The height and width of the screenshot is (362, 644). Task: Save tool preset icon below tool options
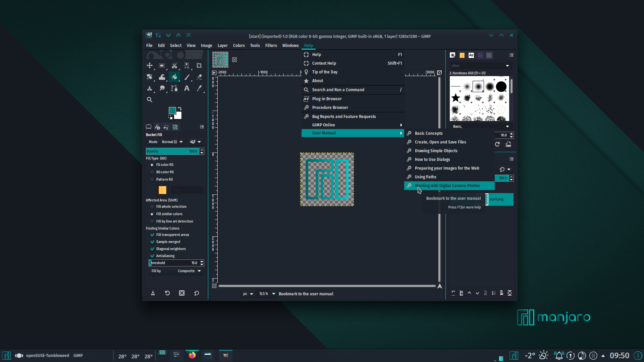(x=153, y=293)
